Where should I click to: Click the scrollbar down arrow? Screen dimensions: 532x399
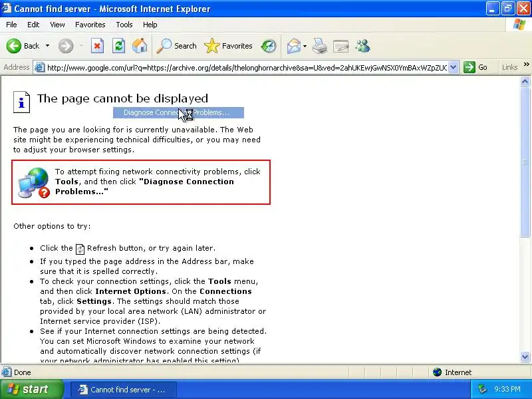point(525,356)
